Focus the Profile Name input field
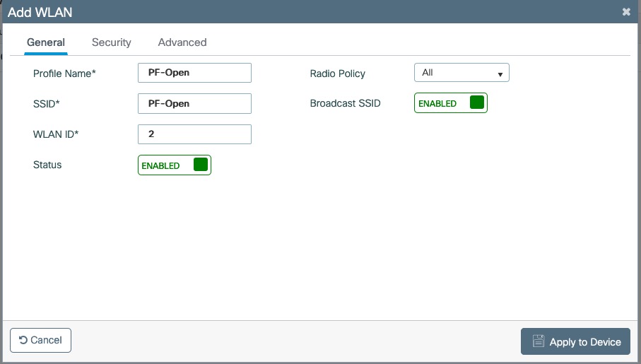 194,73
